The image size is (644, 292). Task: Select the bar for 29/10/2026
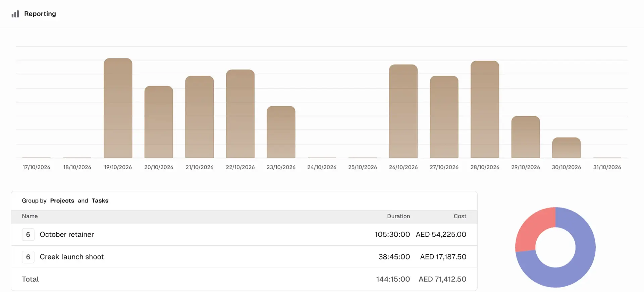(526, 137)
